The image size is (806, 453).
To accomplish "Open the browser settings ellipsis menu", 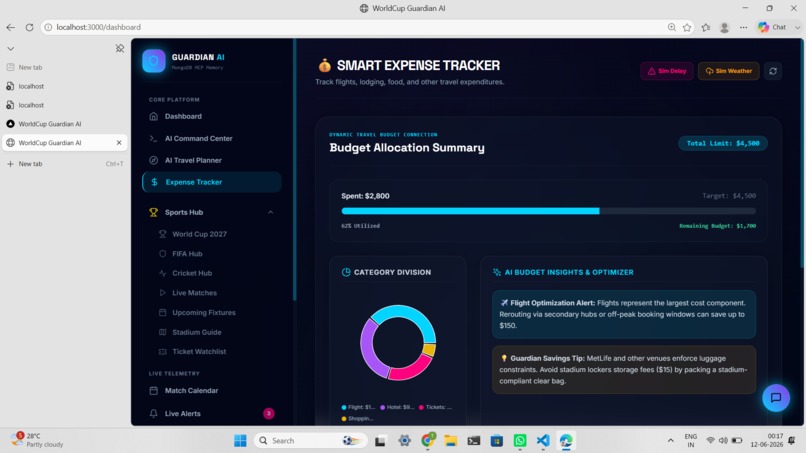I will (x=743, y=27).
